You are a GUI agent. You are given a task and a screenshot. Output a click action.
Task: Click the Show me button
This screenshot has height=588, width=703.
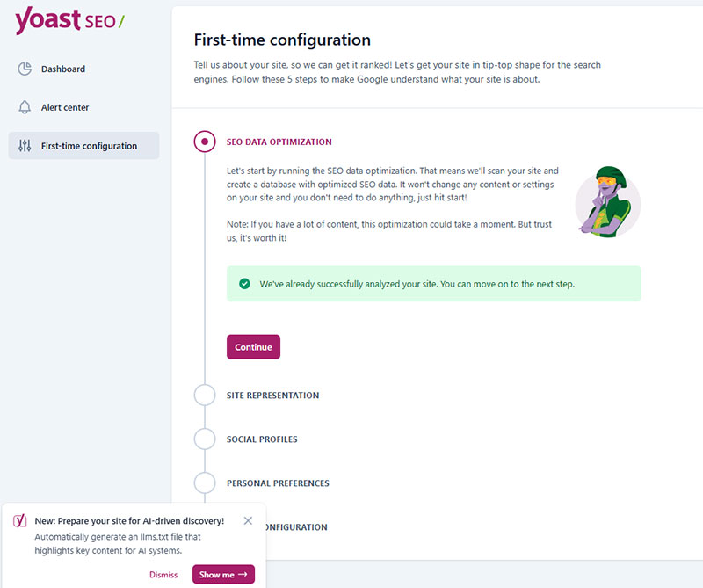[x=223, y=574]
